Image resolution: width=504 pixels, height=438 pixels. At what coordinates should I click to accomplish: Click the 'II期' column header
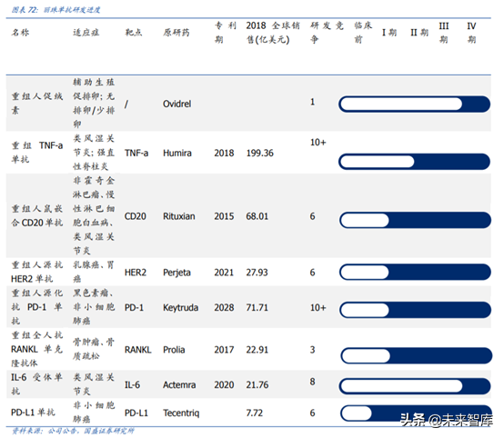tap(419, 33)
